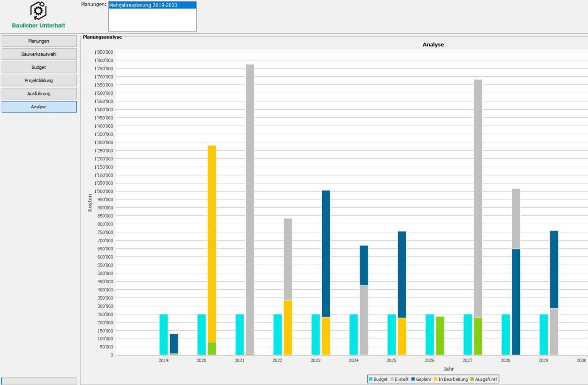This screenshot has height=385, width=588.
Task: Click the yellow In Bearbeitung bar for 2025
Action: 402,337
